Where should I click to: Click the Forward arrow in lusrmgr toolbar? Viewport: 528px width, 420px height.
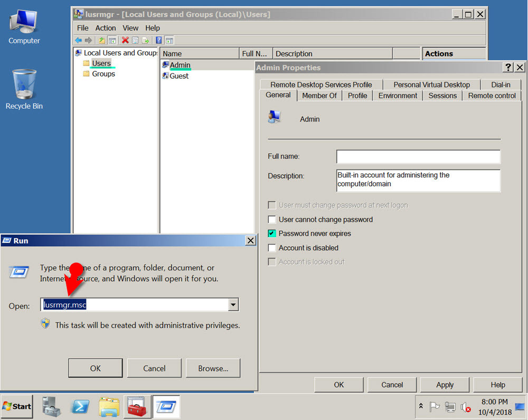[88, 41]
